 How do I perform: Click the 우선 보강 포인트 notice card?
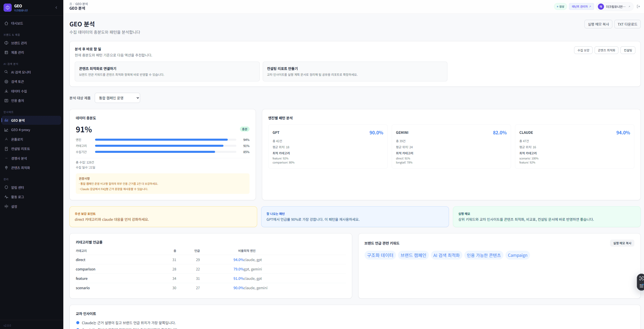click(x=163, y=217)
